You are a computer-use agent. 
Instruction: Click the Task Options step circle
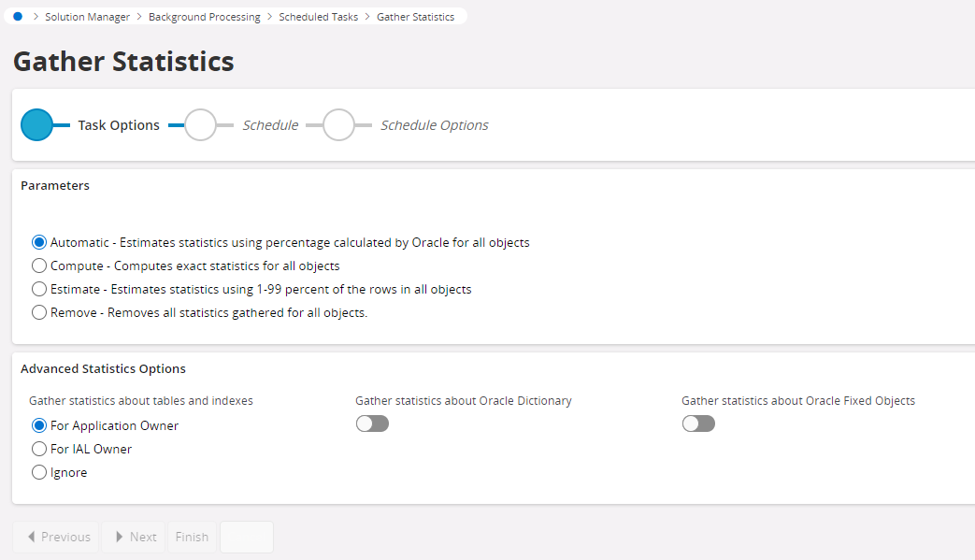(x=36, y=125)
